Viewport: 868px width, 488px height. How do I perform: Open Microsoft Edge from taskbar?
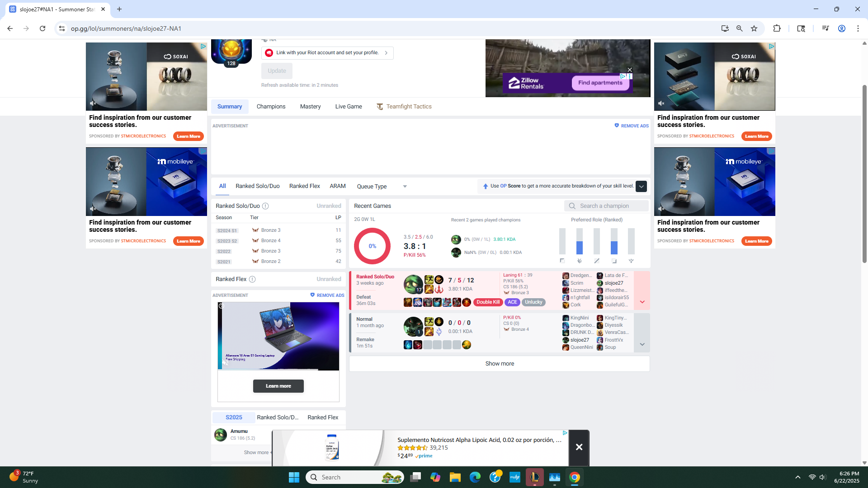(475, 477)
